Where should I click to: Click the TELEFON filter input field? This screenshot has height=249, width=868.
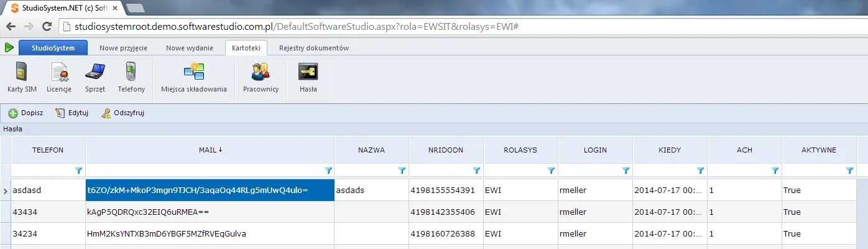(x=42, y=170)
